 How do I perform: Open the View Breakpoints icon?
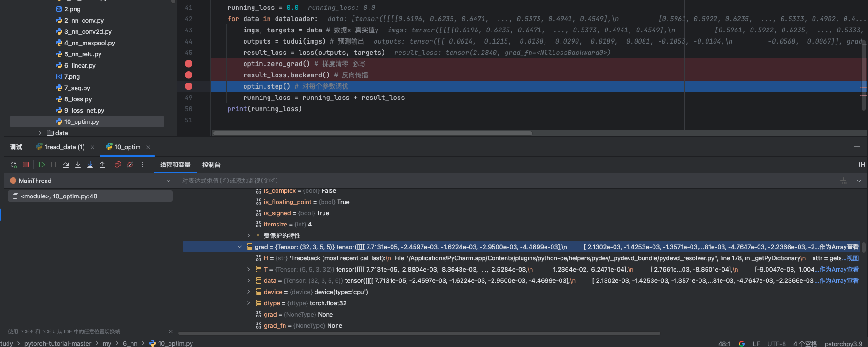click(118, 165)
